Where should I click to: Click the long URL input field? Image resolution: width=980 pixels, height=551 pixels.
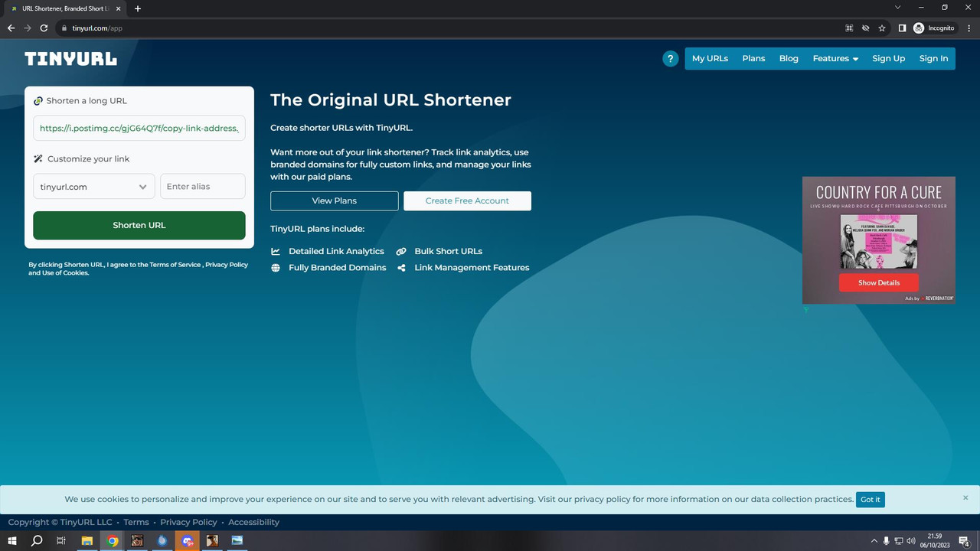pos(139,129)
